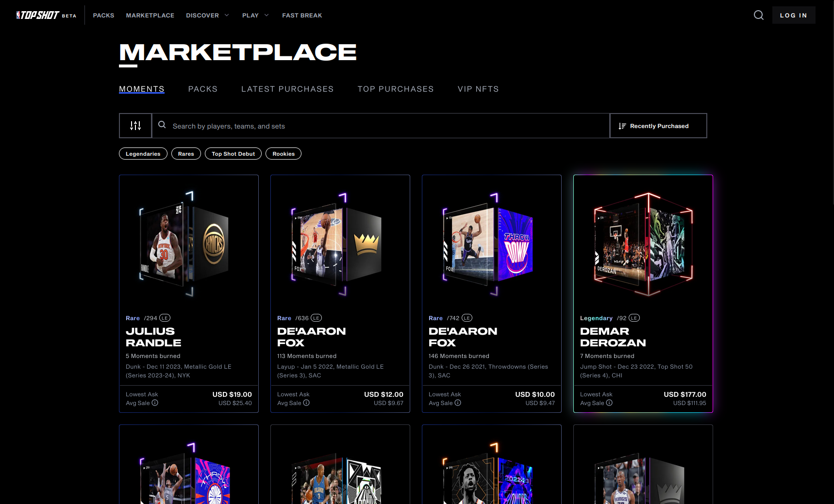Click the '113 Moments burned' text
Viewport: 834px width, 504px height.
point(307,356)
